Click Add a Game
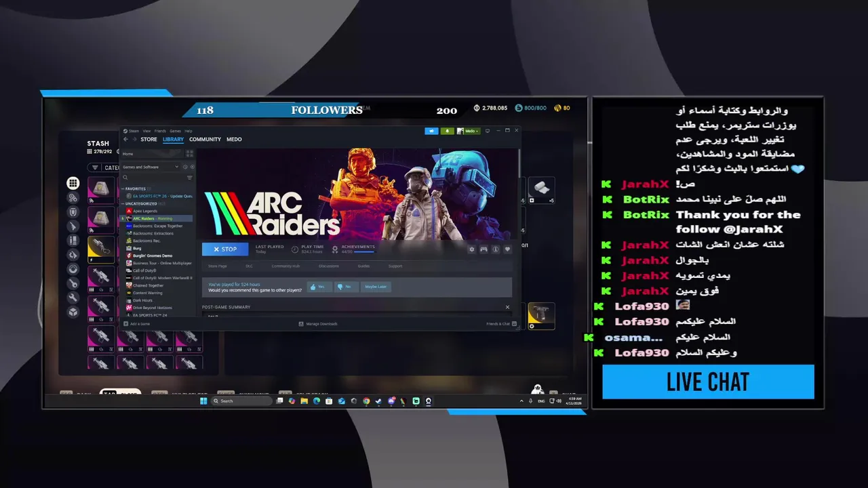The width and height of the screenshot is (868, 488). pyautogui.click(x=137, y=324)
